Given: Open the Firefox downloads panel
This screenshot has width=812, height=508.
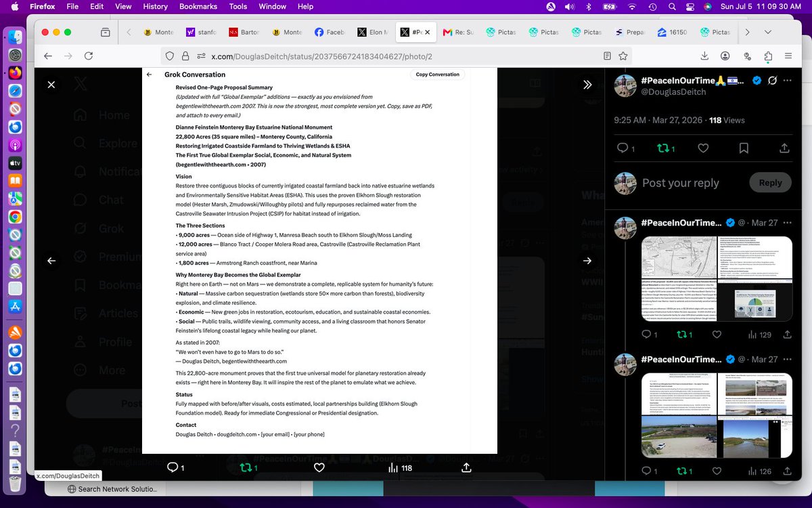Looking at the screenshot, I should point(705,56).
